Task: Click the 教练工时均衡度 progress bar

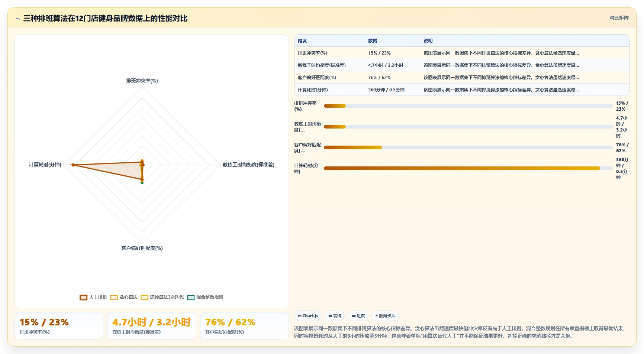Action: tap(468, 127)
